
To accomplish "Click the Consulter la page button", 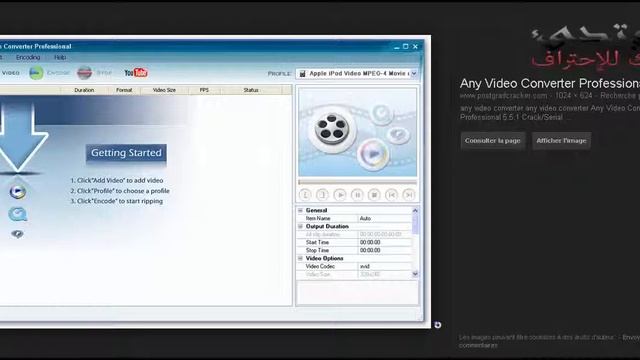I will [493, 141].
